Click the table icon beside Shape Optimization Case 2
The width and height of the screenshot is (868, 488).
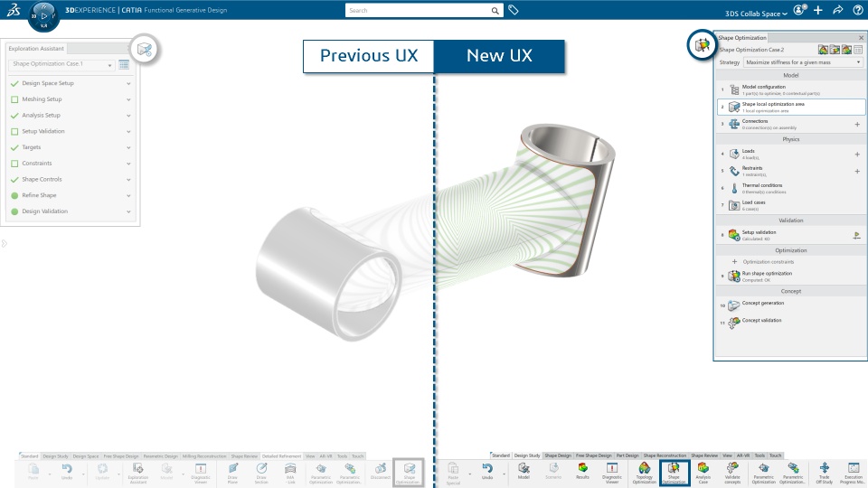(858, 50)
